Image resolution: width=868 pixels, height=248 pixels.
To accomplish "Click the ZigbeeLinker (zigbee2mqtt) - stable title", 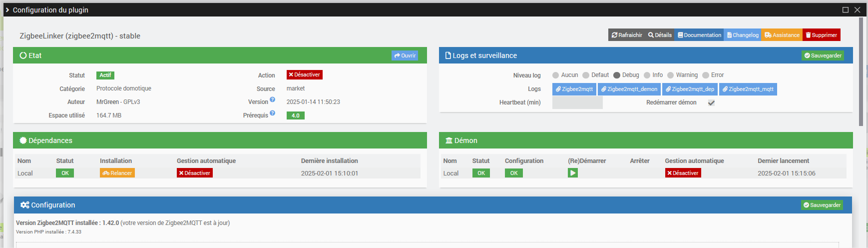I will pyautogui.click(x=80, y=36).
